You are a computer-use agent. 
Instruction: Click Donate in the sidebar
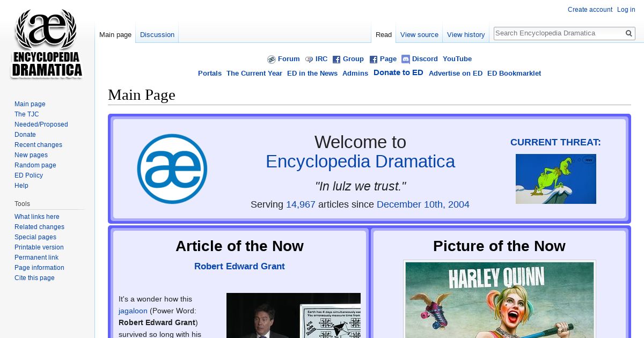point(25,135)
